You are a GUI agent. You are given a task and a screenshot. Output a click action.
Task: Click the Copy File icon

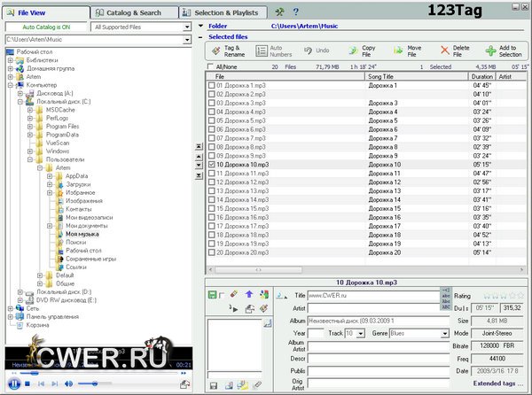click(x=355, y=51)
